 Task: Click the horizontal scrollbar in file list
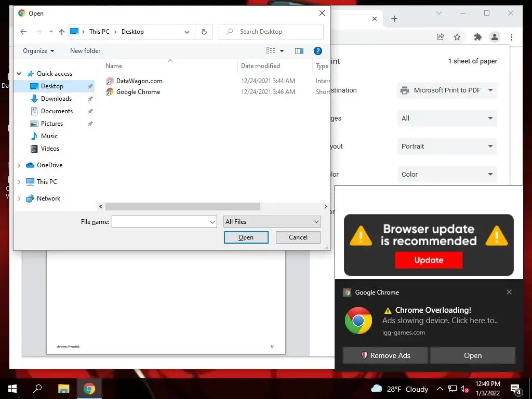[182, 206]
